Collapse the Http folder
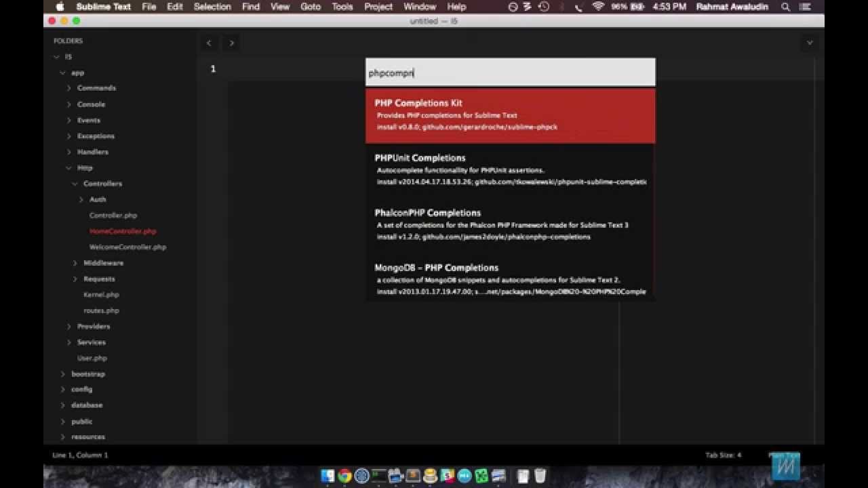 click(68, 167)
